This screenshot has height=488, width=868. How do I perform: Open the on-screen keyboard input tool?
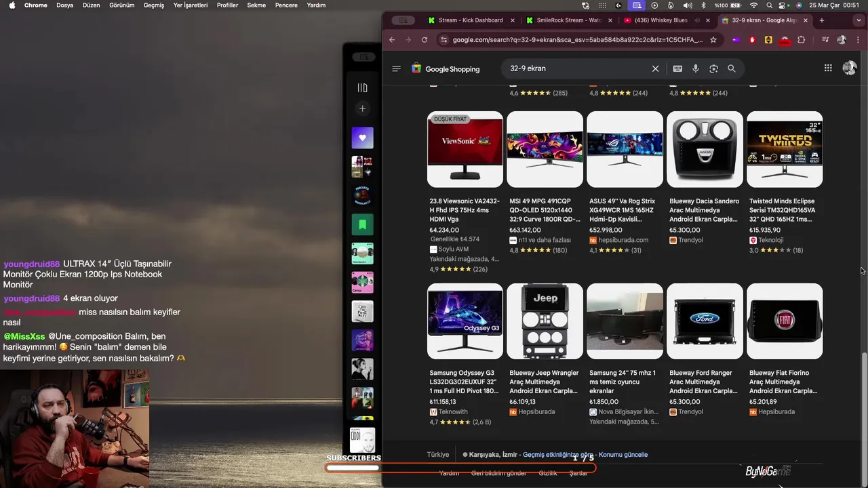tap(677, 68)
